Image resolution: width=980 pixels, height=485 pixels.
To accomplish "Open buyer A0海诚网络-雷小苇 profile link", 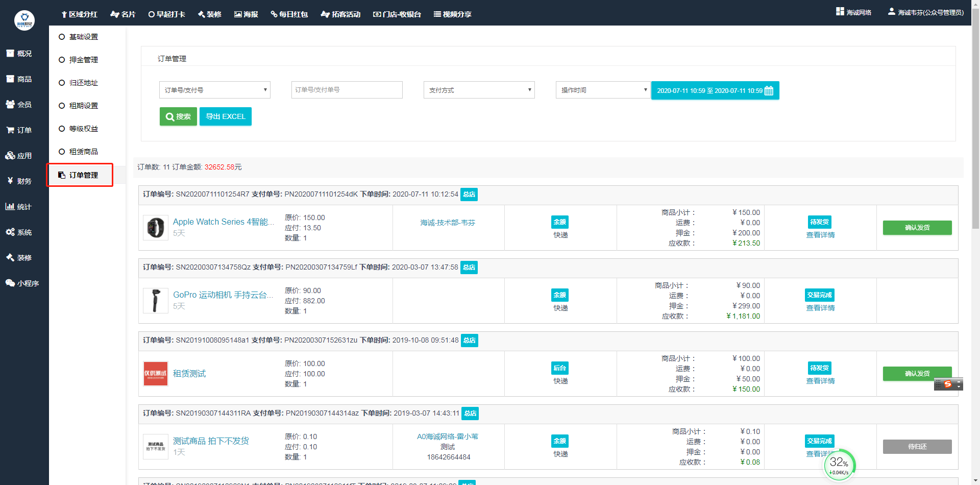I will (x=448, y=436).
